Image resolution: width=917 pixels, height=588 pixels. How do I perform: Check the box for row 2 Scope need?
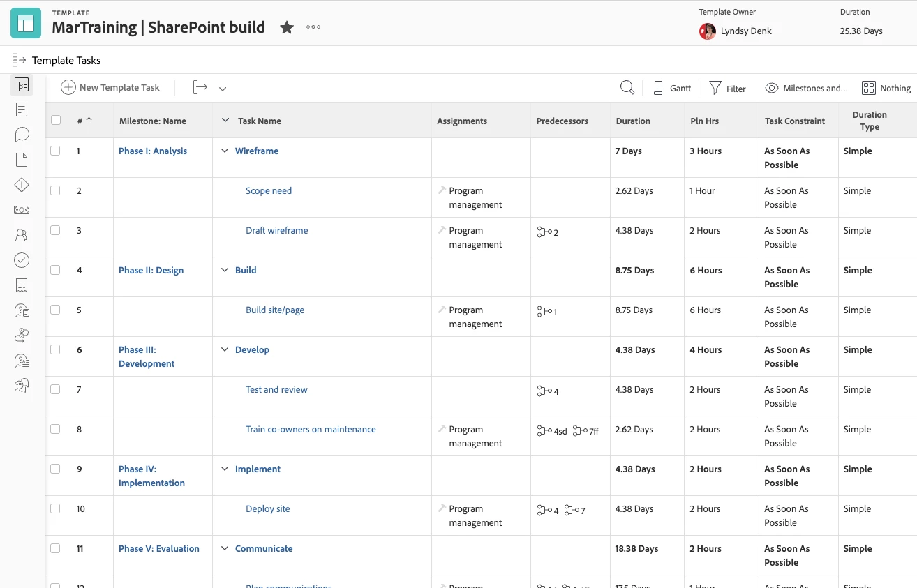(56, 190)
